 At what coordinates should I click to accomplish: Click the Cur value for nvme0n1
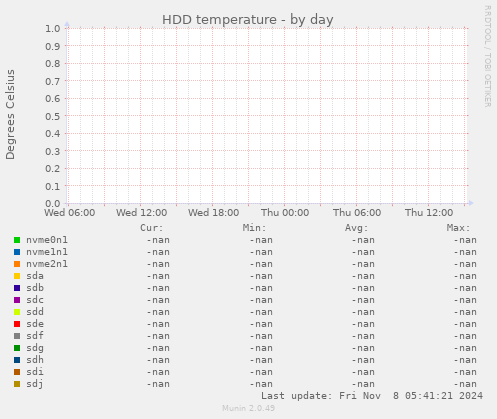pos(158,240)
